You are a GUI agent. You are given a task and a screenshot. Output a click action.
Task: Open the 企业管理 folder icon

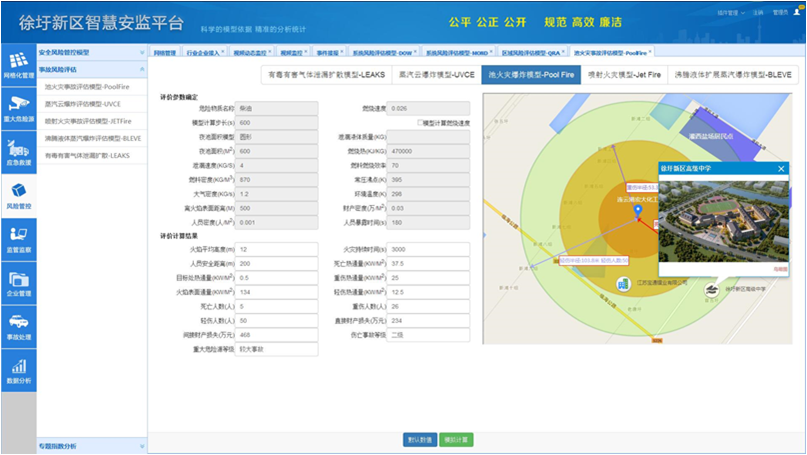18,281
